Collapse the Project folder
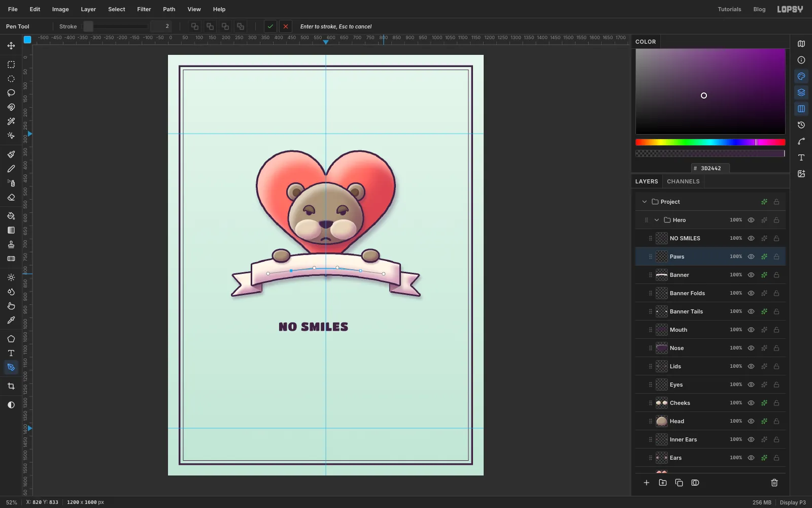The height and width of the screenshot is (508, 812). tap(645, 202)
